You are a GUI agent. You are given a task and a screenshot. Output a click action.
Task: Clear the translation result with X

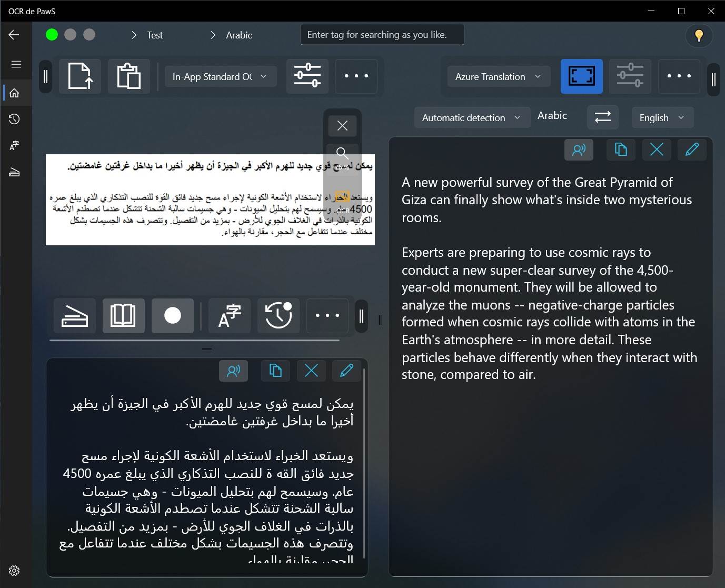click(x=657, y=150)
